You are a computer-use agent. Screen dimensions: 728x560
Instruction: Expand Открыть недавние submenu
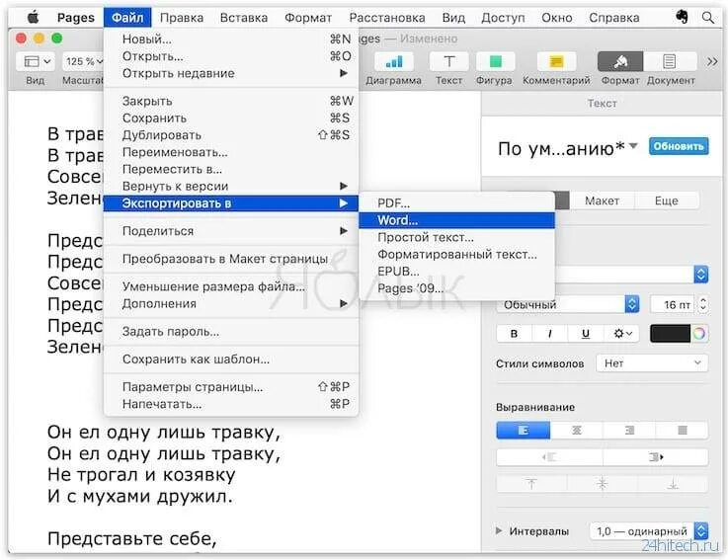click(x=231, y=73)
